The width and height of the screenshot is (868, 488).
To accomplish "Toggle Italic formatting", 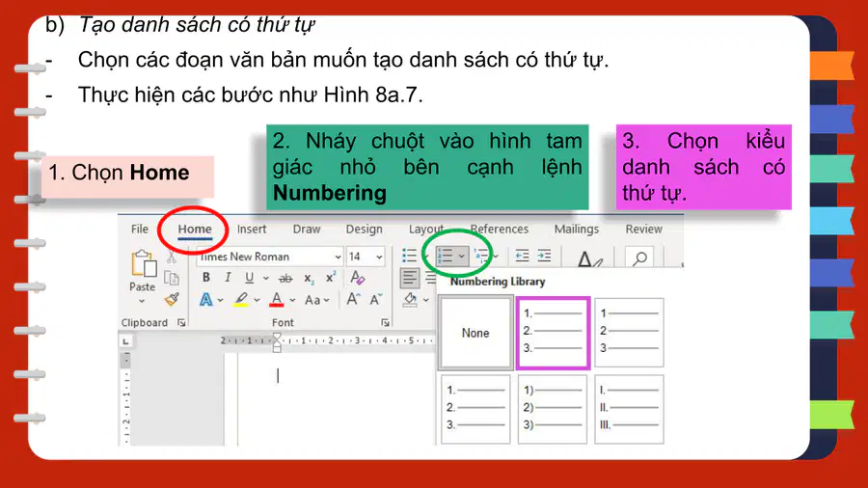I will tap(228, 277).
